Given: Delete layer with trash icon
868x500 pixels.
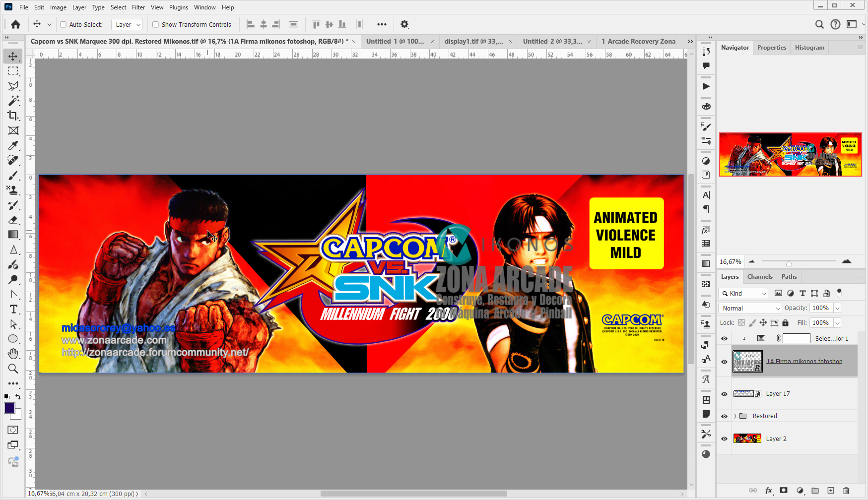Looking at the screenshot, I should (x=846, y=491).
